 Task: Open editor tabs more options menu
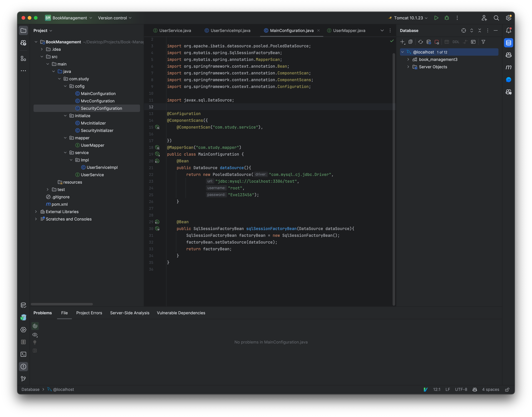click(x=390, y=30)
